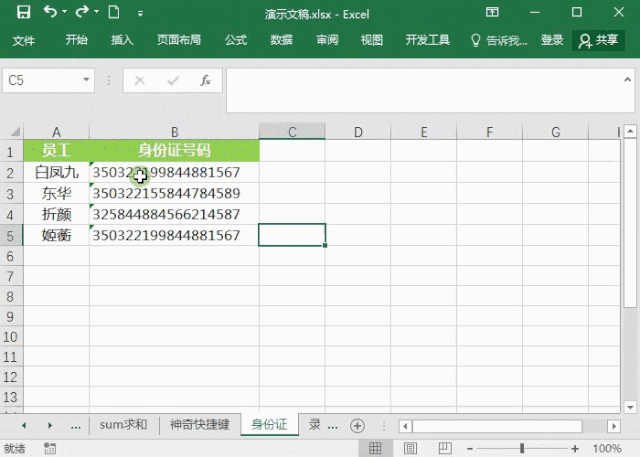The width and height of the screenshot is (640, 457).
Task: Open the 数据 ribbon tab
Action: click(x=281, y=40)
